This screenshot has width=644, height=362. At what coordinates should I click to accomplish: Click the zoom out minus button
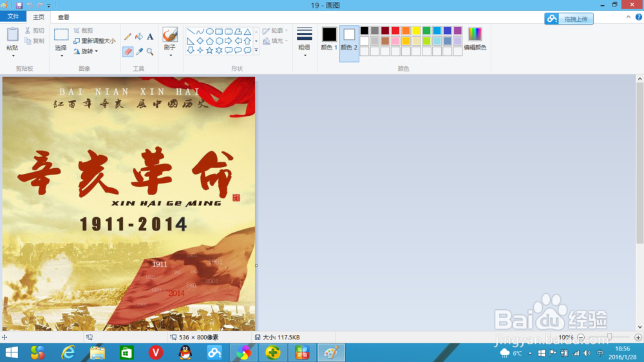point(581,338)
